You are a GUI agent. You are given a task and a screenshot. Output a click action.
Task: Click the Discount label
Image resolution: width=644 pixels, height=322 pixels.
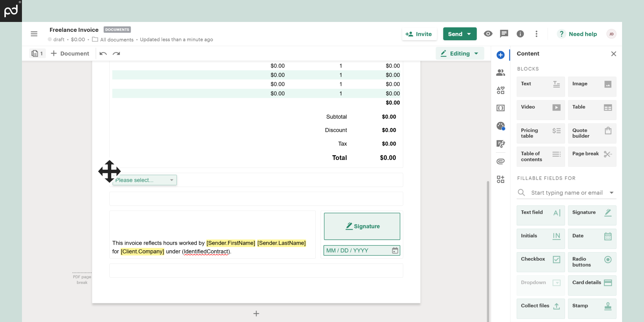(x=336, y=130)
